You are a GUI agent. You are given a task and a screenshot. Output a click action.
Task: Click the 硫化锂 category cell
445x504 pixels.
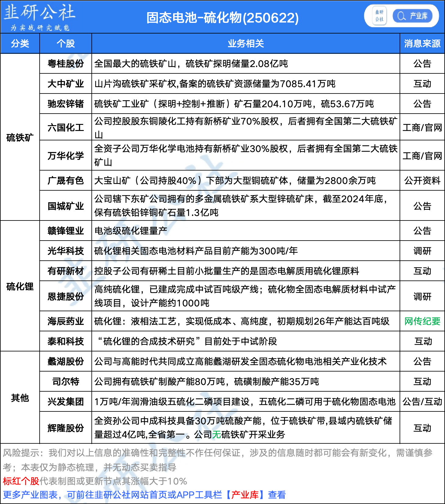click(x=20, y=286)
